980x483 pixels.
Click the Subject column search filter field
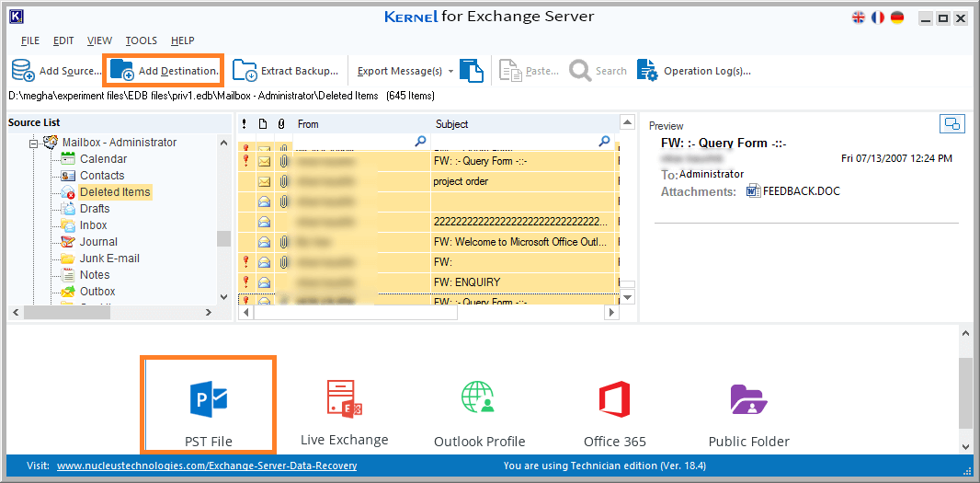pos(522,142)
